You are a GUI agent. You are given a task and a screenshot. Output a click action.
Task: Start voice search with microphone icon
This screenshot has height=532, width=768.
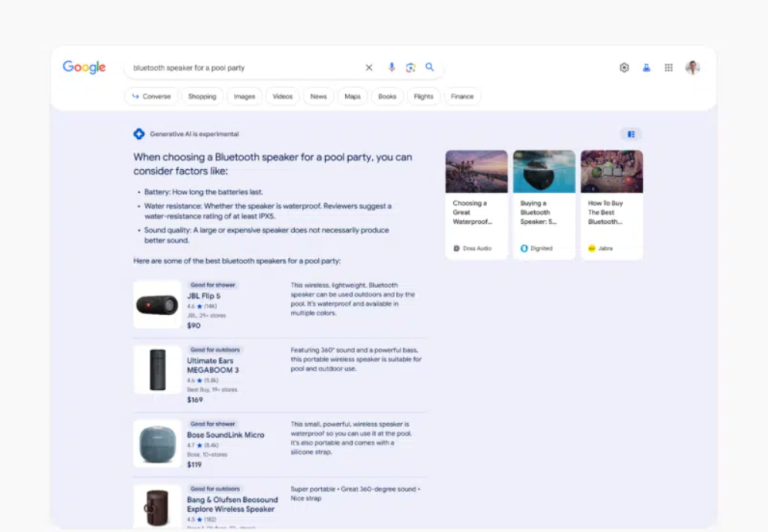point(391,68)
